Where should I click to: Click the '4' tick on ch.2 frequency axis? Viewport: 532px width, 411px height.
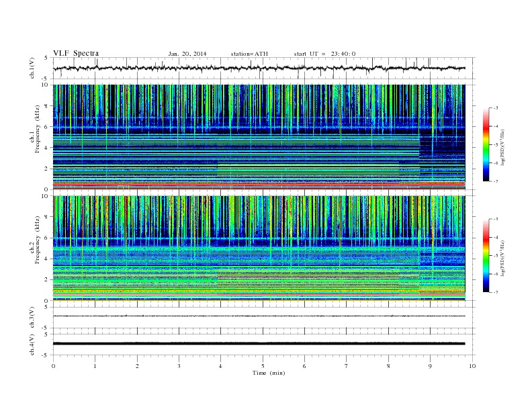click(x=46, y=259)
